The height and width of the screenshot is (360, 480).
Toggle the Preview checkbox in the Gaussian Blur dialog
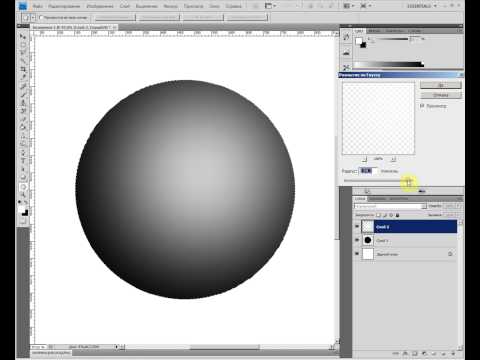pyautogui.click(x=422, y=106)
